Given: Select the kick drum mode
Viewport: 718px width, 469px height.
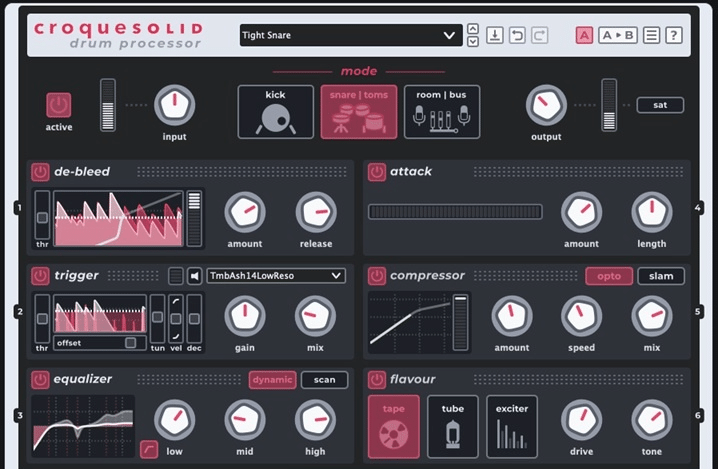Looking at the screenshot, I should [276, 112].
